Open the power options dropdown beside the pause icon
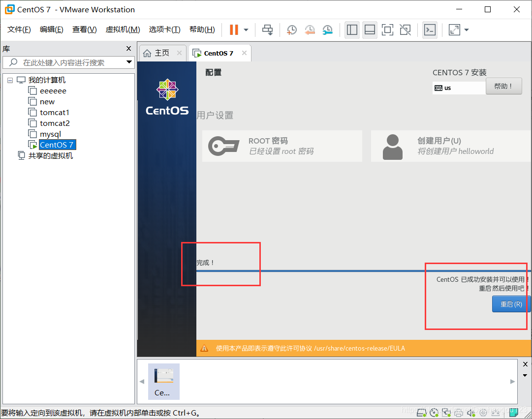The image size is (532, 419). pyautogui.click(x=247, y=30)
